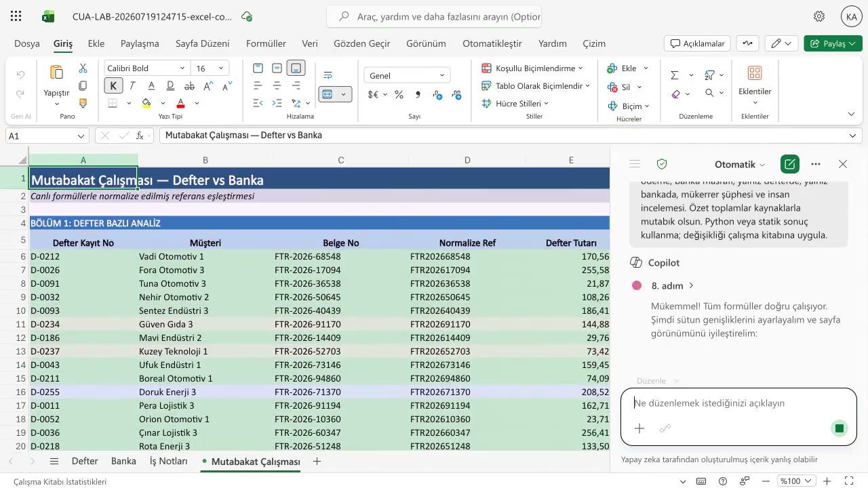Stop Copilot generation with the green stop button
Image resolution: width=868 pixels, height=488 pixels.
[840, 428]
